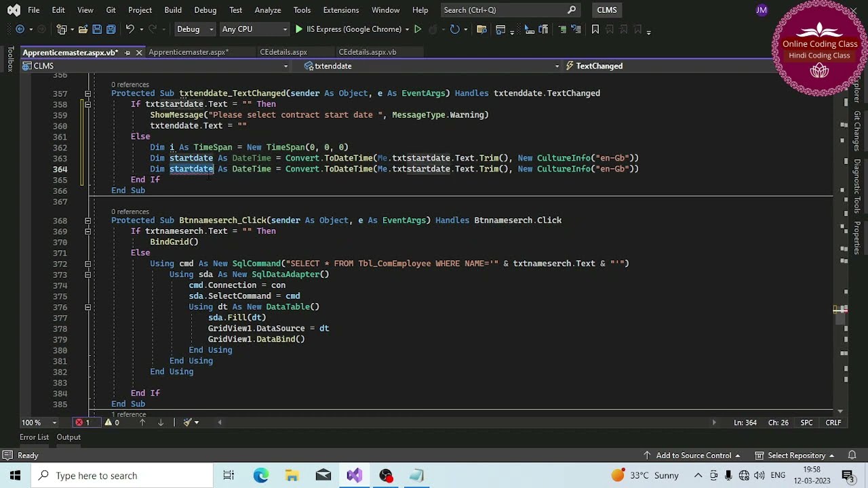Click the Find in Files folder icon

click(481, 29)
